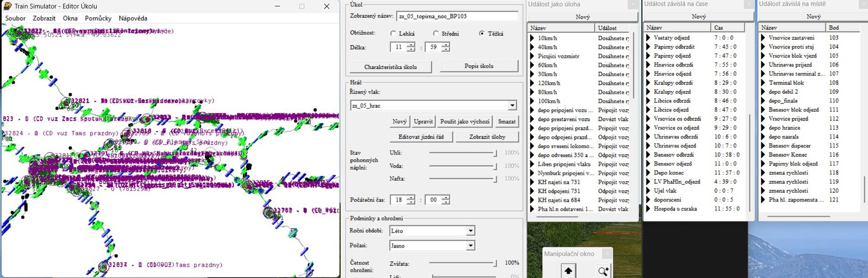Click the up arrow in Manipulační okno
The width and height of the screenshot is (868, 278).
click(x=568, y=271)
